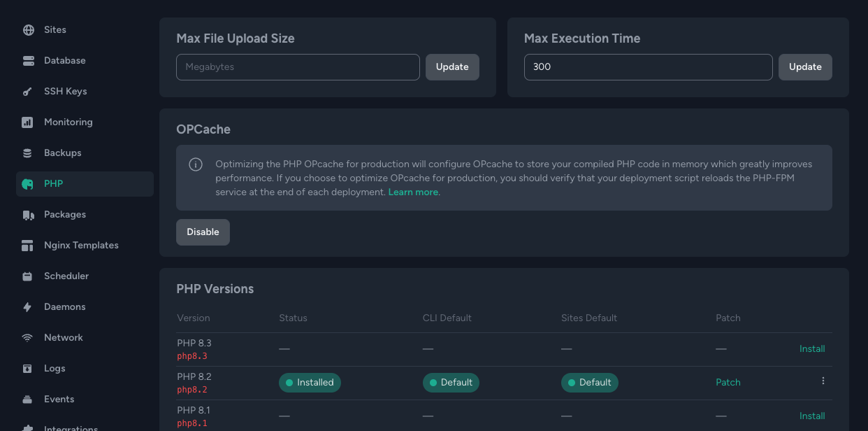Click the Status column header
868x431 pixels.
[x=293, y=318]
